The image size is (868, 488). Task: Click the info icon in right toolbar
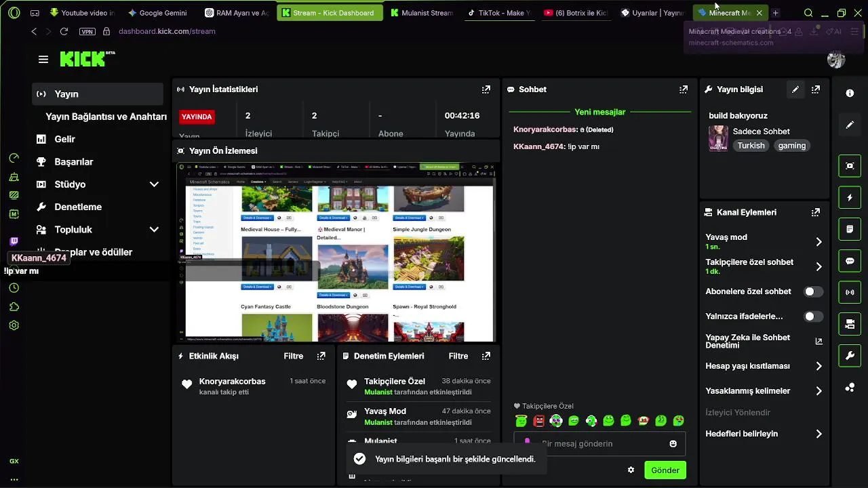point(850,93)
